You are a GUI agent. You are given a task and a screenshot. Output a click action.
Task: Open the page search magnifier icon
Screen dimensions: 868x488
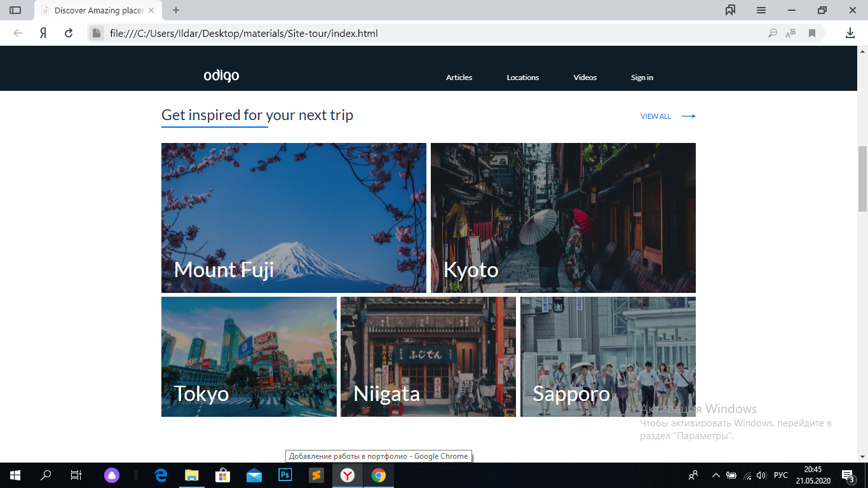pyautogui.click(x=773, y=33)
